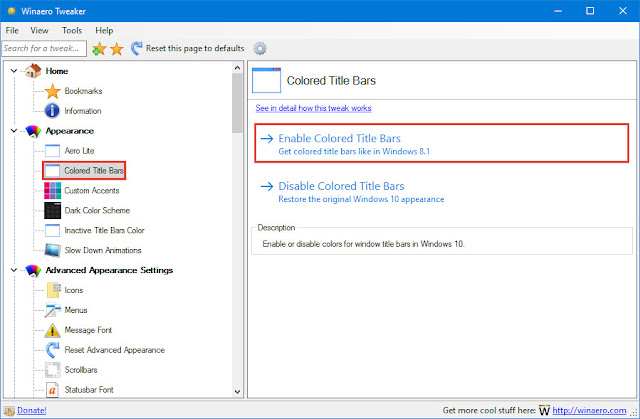Screen dimensions: 640x419
Task: Open the Tools menu
Action: click(72, 31)
